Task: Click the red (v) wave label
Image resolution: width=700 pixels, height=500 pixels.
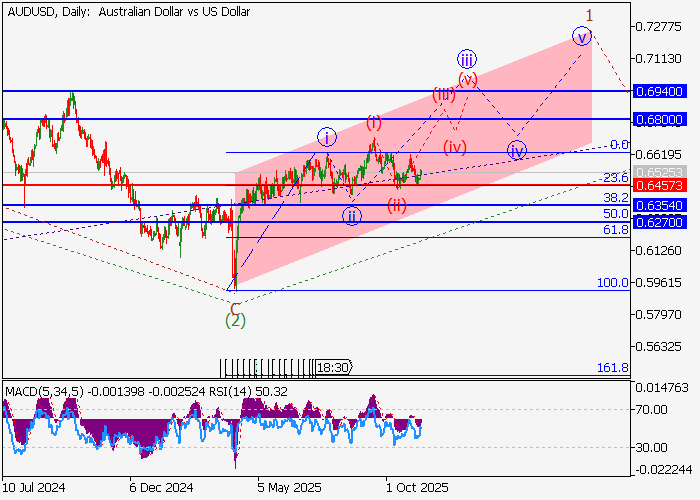Action: click(x=468, y=78)
